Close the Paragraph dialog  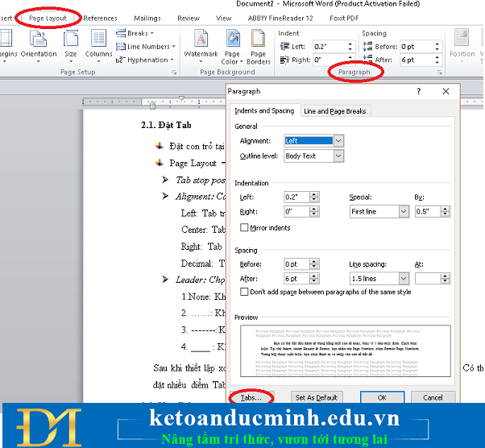coord(446,91)
